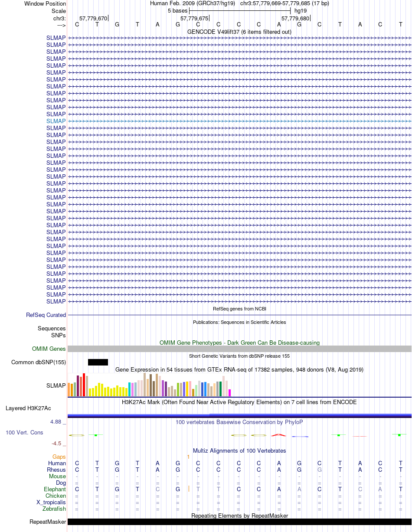Image resolution: width=412 pixels, height=532 pixels.
Task: Select the Human alignment row label
Action: click(57, 463)
